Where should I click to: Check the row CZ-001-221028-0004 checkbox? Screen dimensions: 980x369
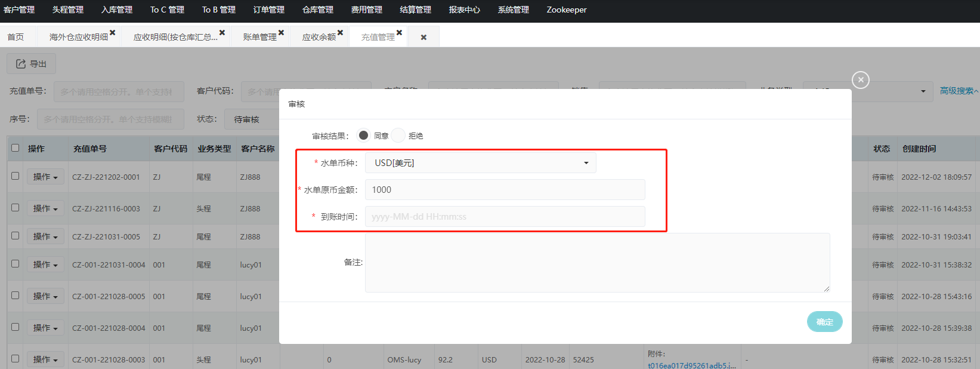pos(16,327)
